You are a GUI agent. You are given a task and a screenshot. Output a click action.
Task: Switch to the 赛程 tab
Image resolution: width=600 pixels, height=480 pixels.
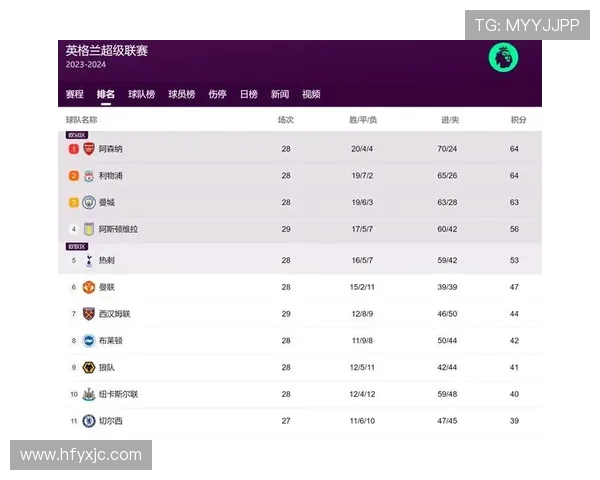click(x=75, y=94)
